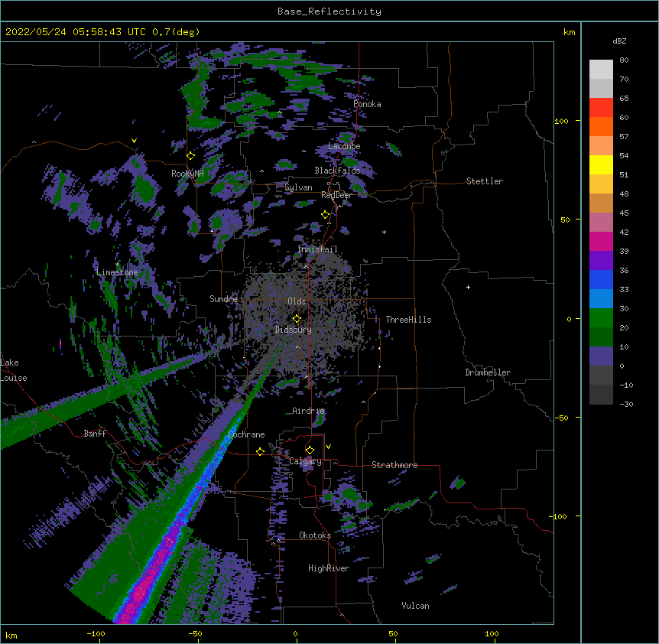Click the 50 tick on the bottom axis
The width and height of the screenshot is (659, 644).
[x=393, y=633]
